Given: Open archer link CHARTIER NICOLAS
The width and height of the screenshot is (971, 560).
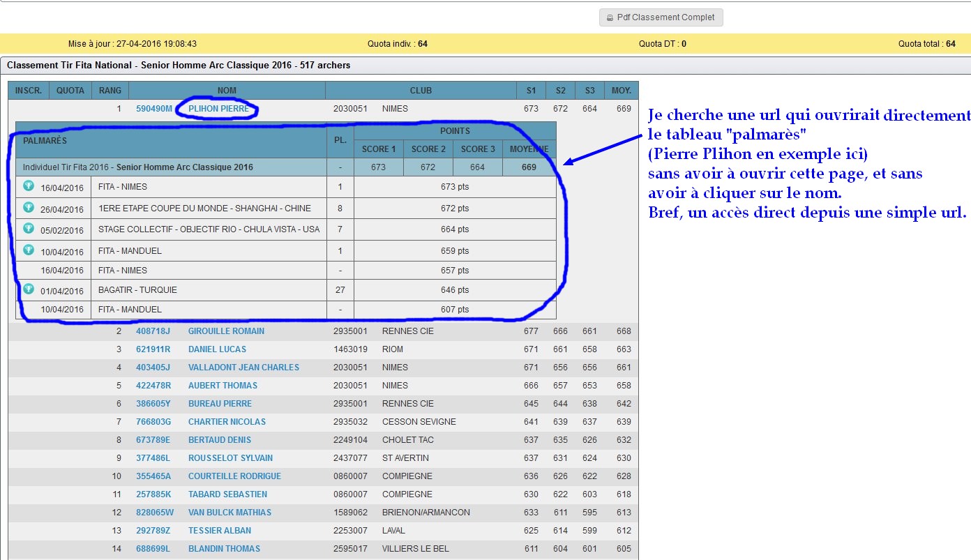Looking at the screenshot, I should coord(227,422).
